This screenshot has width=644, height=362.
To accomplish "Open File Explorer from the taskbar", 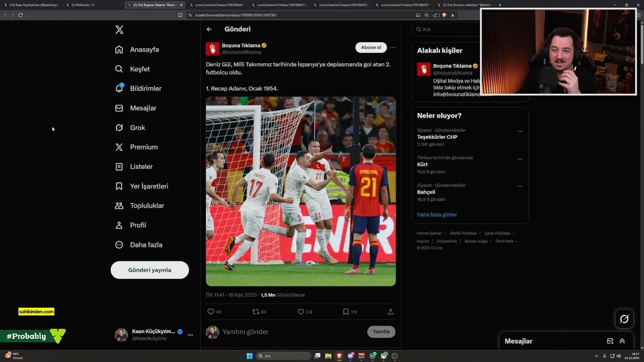I will tap(328, 356).
